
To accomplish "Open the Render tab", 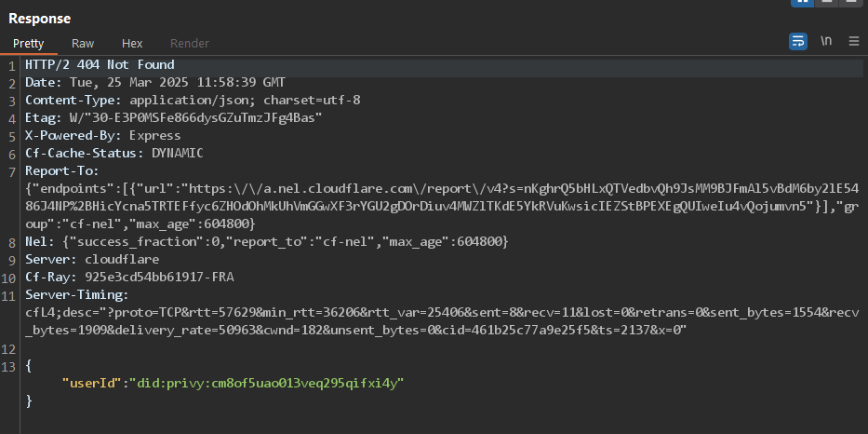I will 189,43.
